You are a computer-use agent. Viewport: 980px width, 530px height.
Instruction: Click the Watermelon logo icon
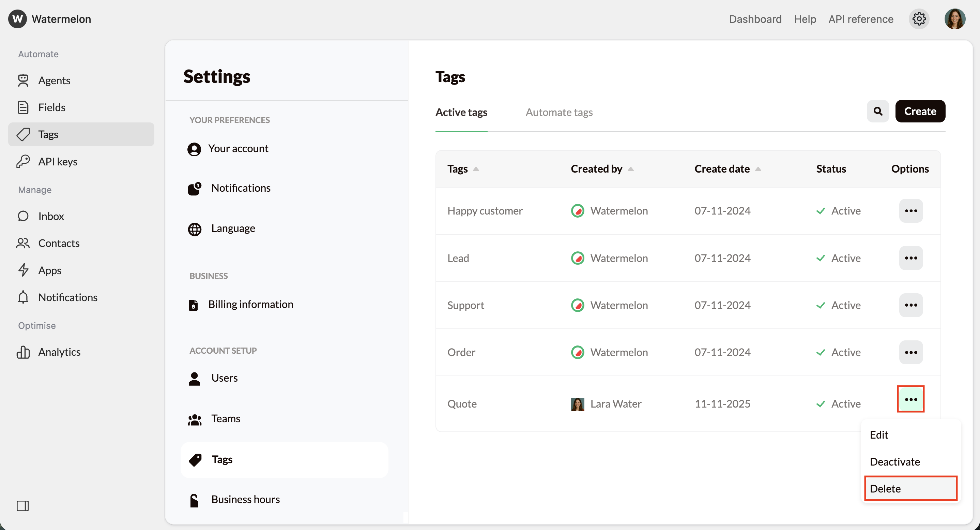pyautogui.click(x=17, y=19)
